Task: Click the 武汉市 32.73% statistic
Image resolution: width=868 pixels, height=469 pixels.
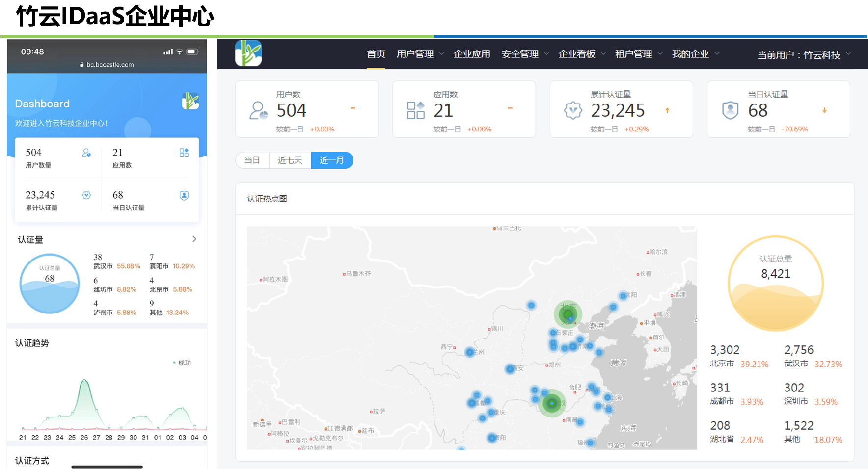Action: point(814,356)
